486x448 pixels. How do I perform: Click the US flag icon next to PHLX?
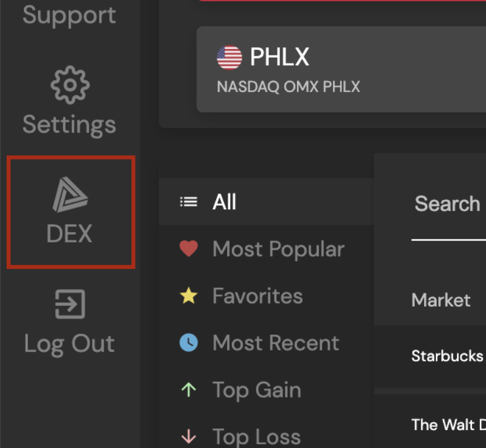[x=229, y=57]
